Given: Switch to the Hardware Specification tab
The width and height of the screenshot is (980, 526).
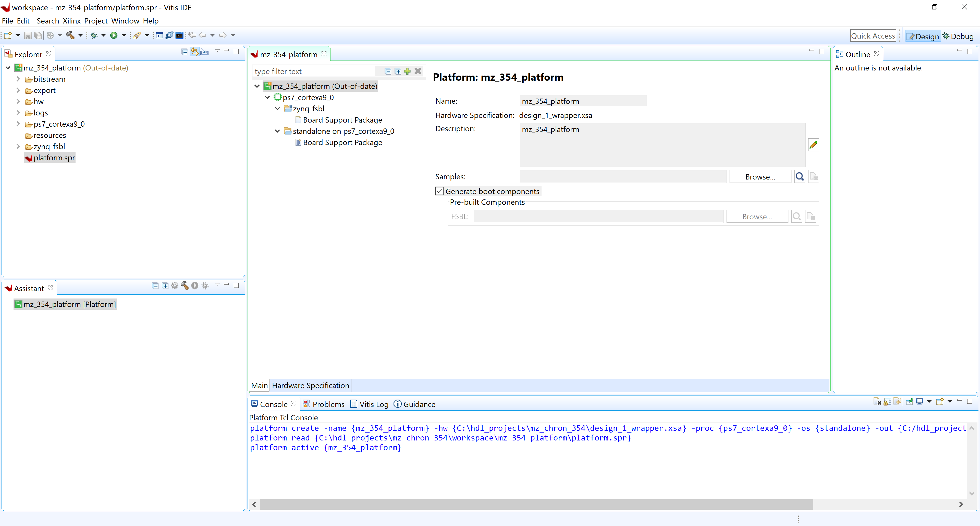Looking at the screenshot, I should pos(310,385).
